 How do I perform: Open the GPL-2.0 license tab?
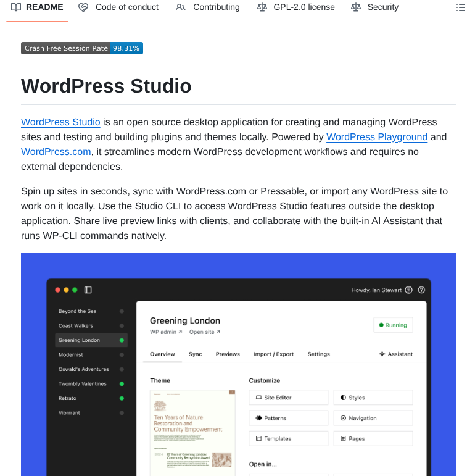click(x=296, y=7)
